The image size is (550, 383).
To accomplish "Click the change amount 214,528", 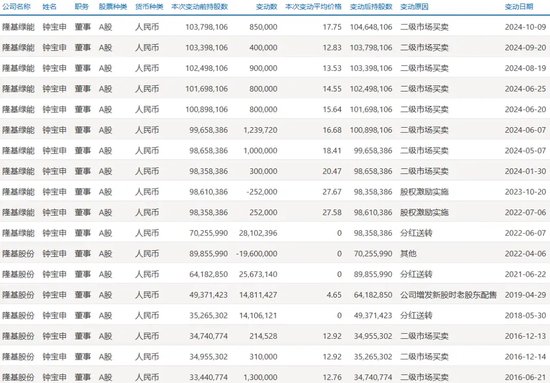I will 263,336.
